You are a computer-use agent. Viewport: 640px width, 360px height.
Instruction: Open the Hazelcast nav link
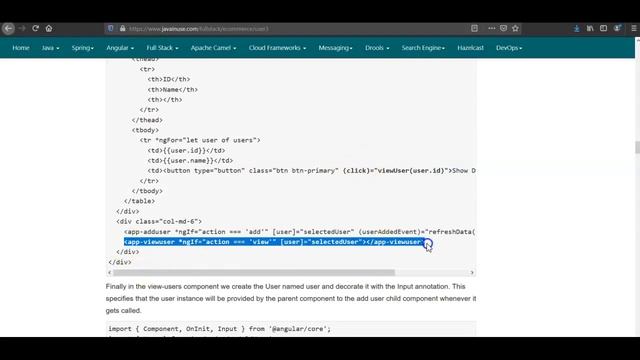click(470, 48)
